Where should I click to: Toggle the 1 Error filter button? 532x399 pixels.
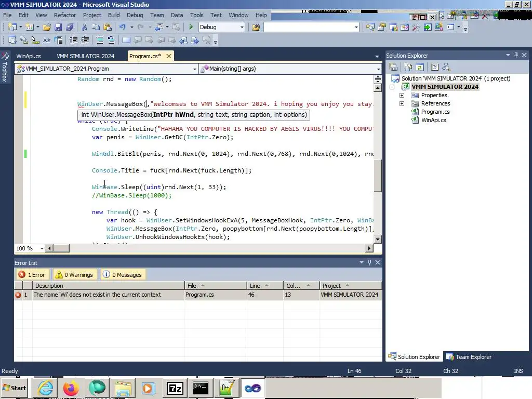pyautogui.click(x=32, y=274)
